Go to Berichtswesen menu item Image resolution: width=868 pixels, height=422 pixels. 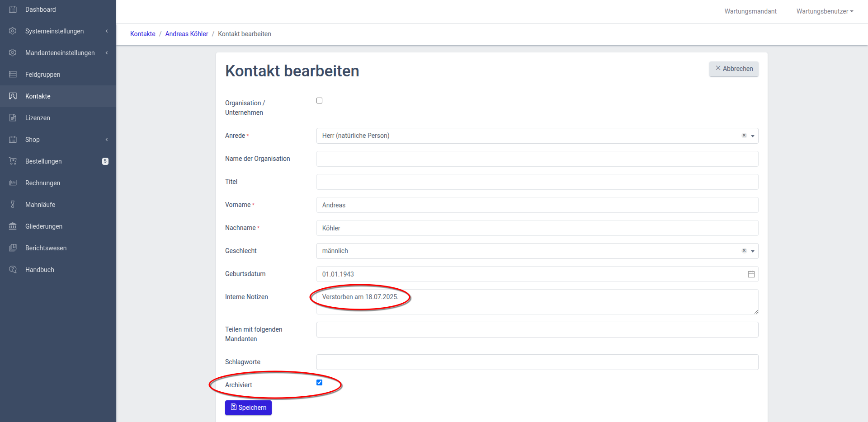click(46, 248)
